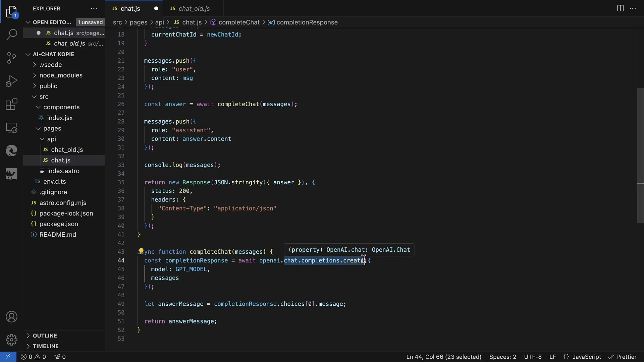Change indentation via Spaces: 2
The height and width of the screenshot is (362, 644).
pos(502,357)
